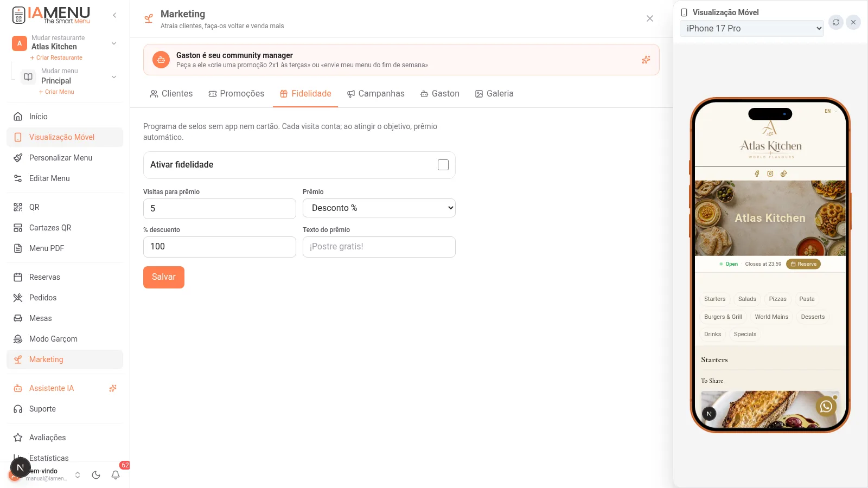Switch to the Fidelidade tab
Image resolution: width=868 pixels, height=488 pixels.
click(305, 94)
